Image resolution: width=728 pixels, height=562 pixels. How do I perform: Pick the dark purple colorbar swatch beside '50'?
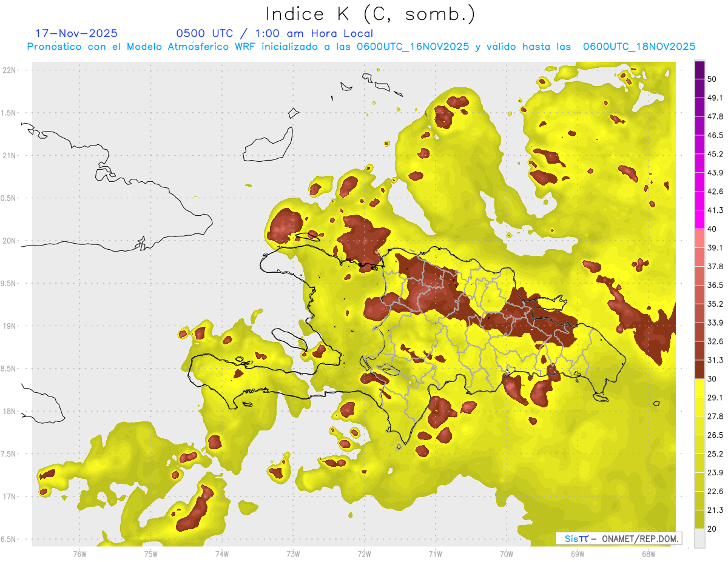pos(699,70)
